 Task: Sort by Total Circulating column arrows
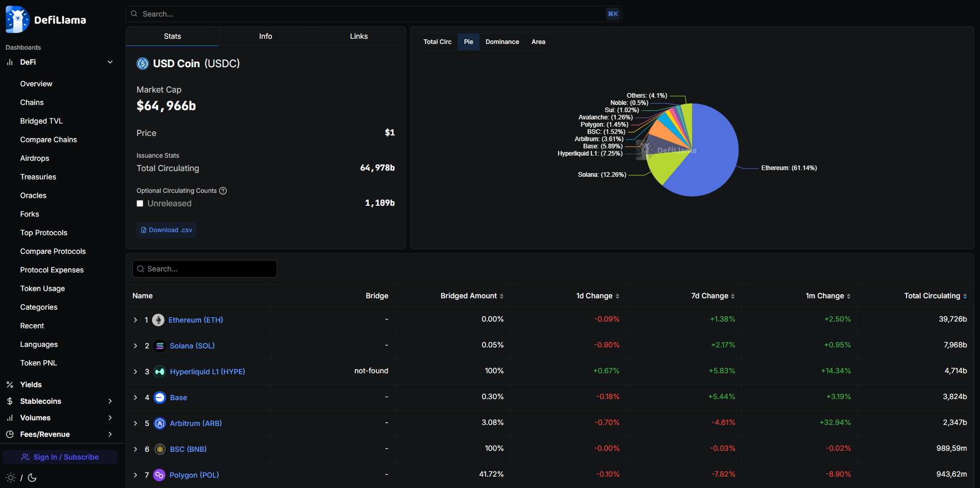[x=965, y=296]
